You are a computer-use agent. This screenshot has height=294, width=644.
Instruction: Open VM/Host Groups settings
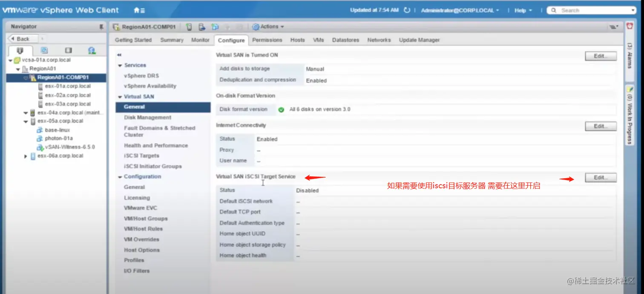pos(146,219)
